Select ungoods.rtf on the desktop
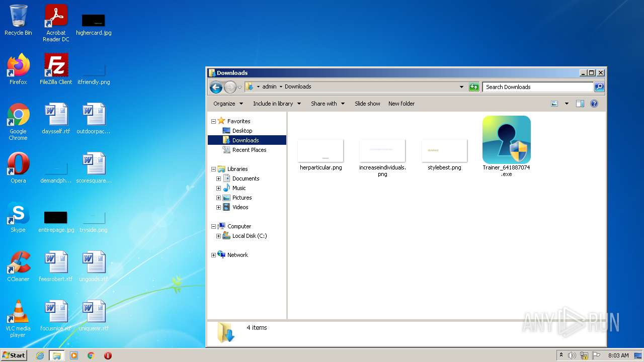This screenshot has width=644, height=362. pyautogui.click(x=94, y=266)
